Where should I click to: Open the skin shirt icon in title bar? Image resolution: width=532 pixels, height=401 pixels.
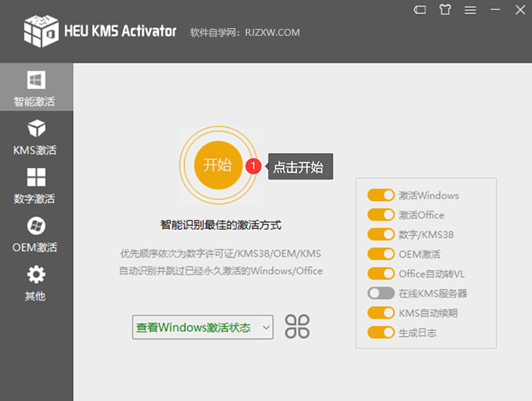tap(445, 10)
